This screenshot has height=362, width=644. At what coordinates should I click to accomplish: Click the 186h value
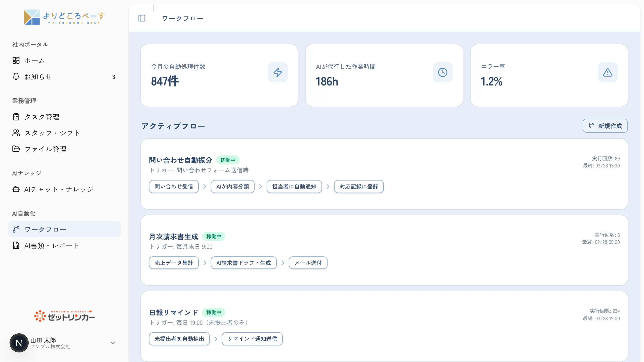point(327,81)
